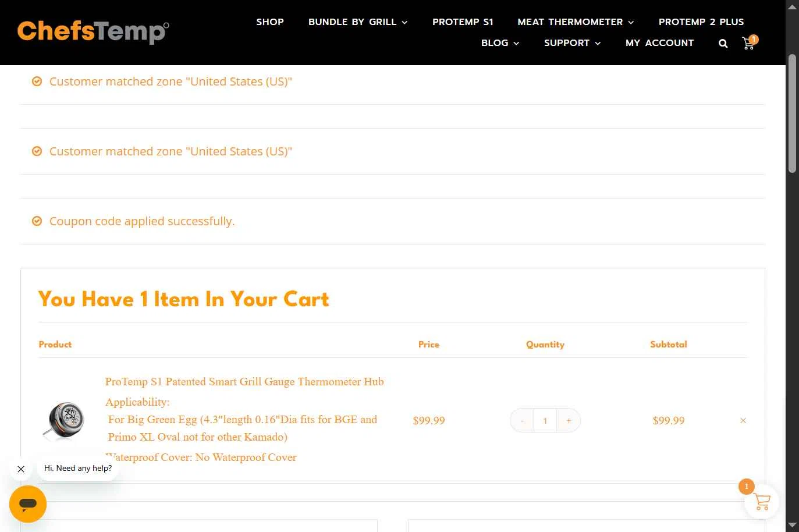Click scrollbar up arrow
Screen dimensions: 799x532
(792, 7)
